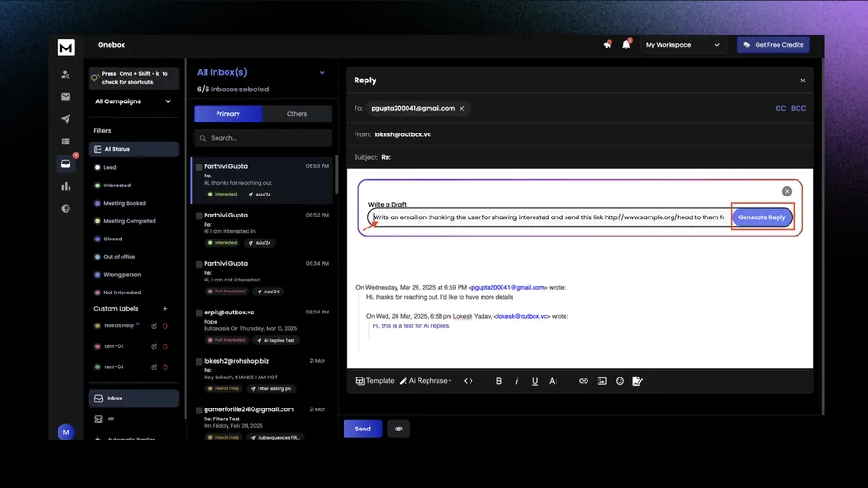Add CC recipients
868x488 pixels.
(780, 108)
